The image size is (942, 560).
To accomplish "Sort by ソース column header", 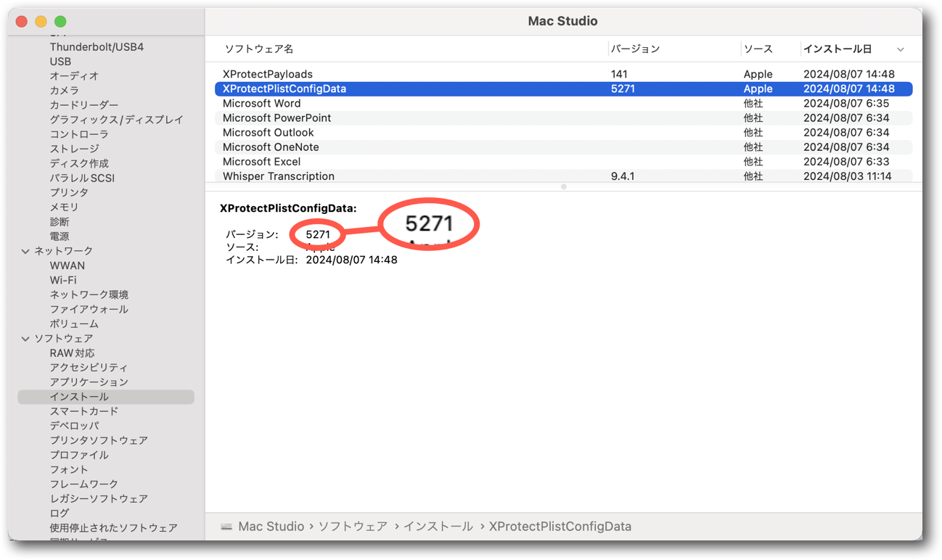I will point(758,49).
